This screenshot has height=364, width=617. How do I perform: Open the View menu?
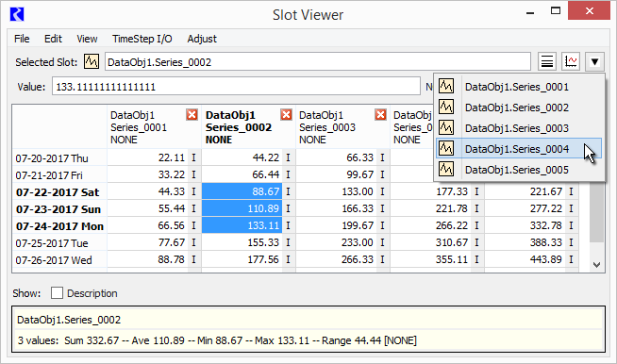tap(87, 39)
